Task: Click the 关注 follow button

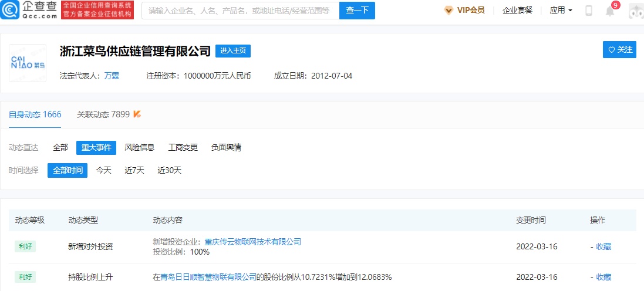Action: pyautogui.click(x=619, y=50)
